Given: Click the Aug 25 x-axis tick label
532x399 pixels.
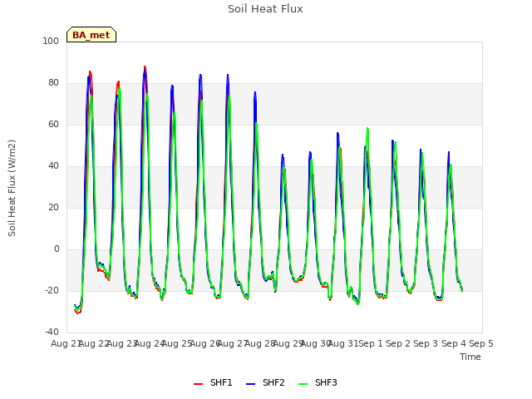Looking at the screenshot, I should pyautogui.click(x=177, y=343).
